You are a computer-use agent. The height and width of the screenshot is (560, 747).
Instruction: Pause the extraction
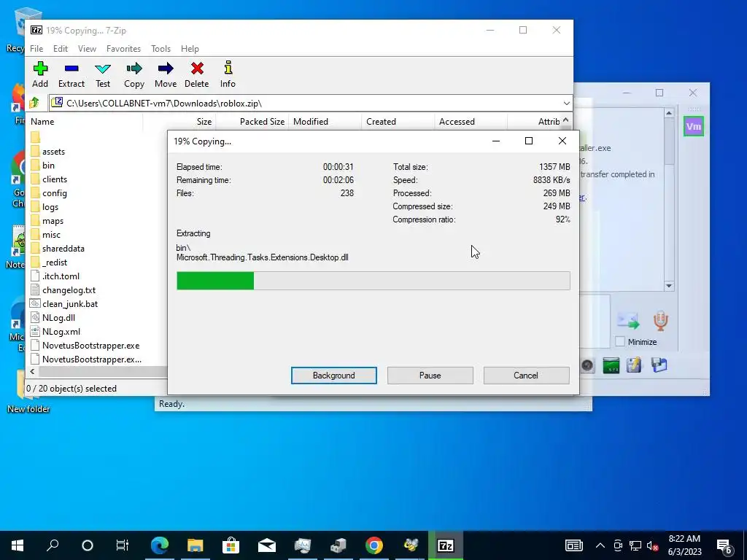tap(430, 376)
